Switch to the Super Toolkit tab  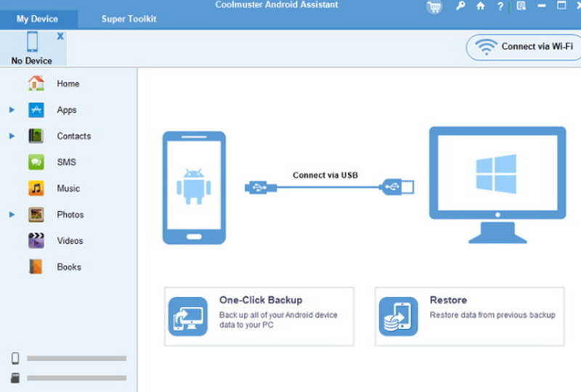[129, 19]
